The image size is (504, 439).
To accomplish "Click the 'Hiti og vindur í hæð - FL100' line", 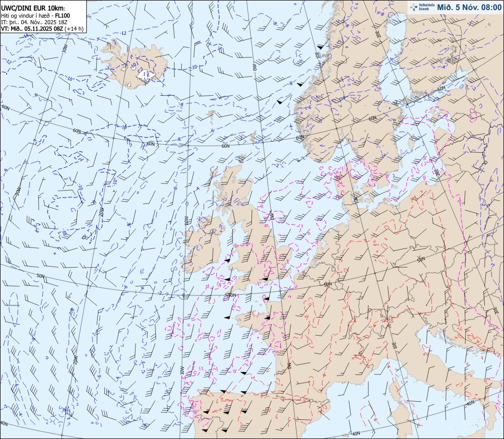I will point(35,16).
